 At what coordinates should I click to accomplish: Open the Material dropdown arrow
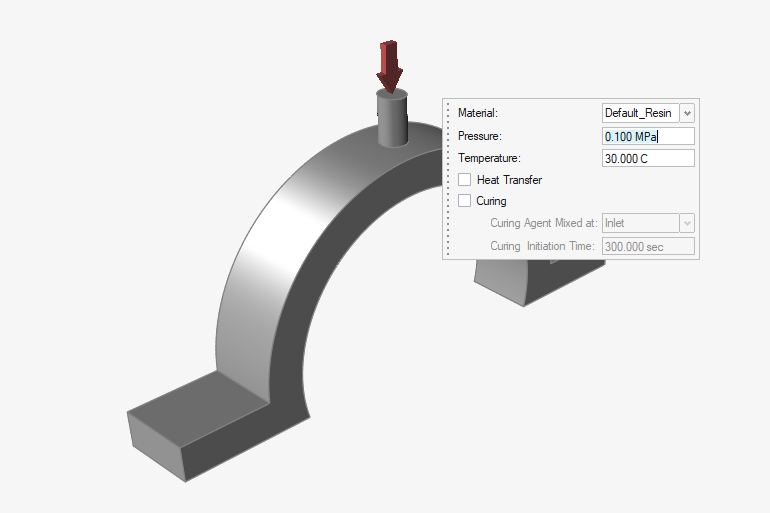(687, 114)
